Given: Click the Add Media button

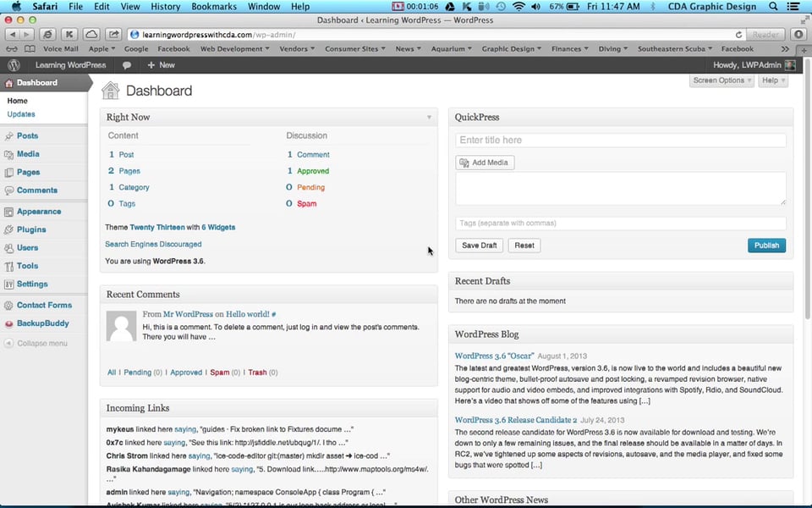Looking at the screenshot, I should coord(485,163).
